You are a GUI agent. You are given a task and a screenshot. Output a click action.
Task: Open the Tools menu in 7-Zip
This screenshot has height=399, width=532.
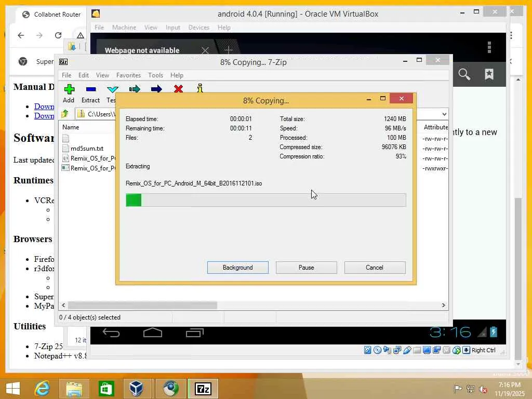coord(155,75)
